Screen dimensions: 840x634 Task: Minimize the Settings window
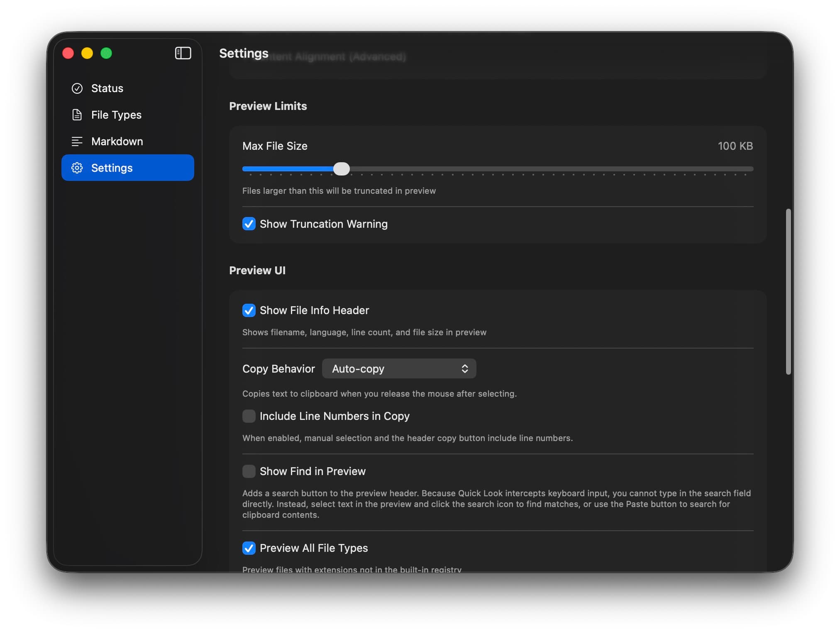(87, 53)
